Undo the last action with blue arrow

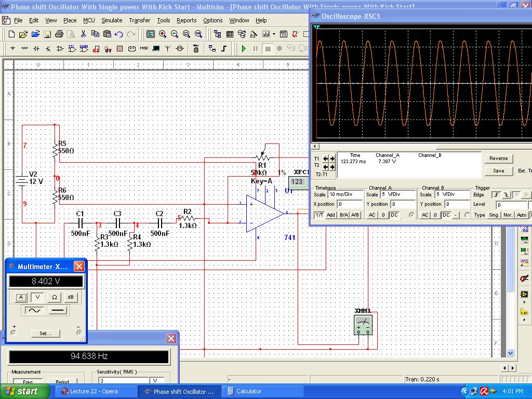119,34
